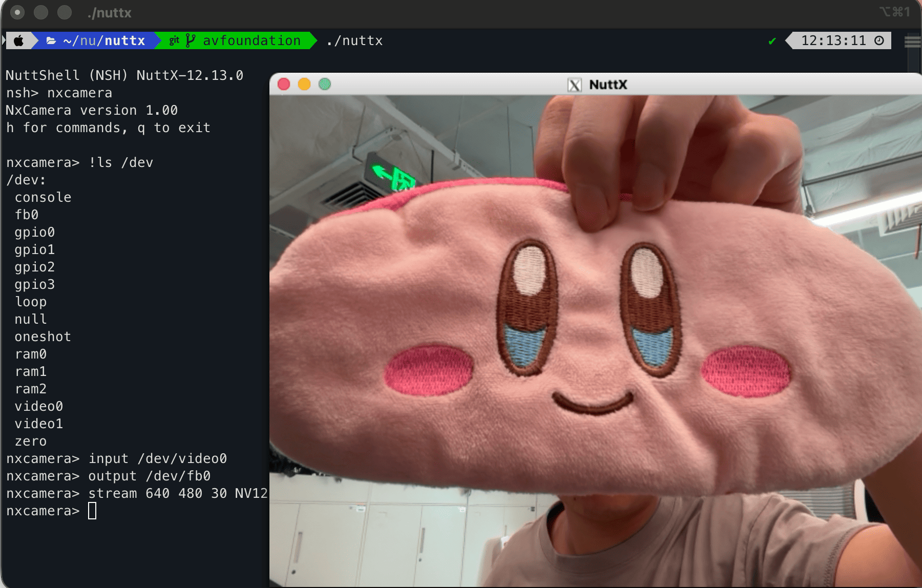Click the 'zero' device entry
The image size is (922, 588).
point(31,441)
